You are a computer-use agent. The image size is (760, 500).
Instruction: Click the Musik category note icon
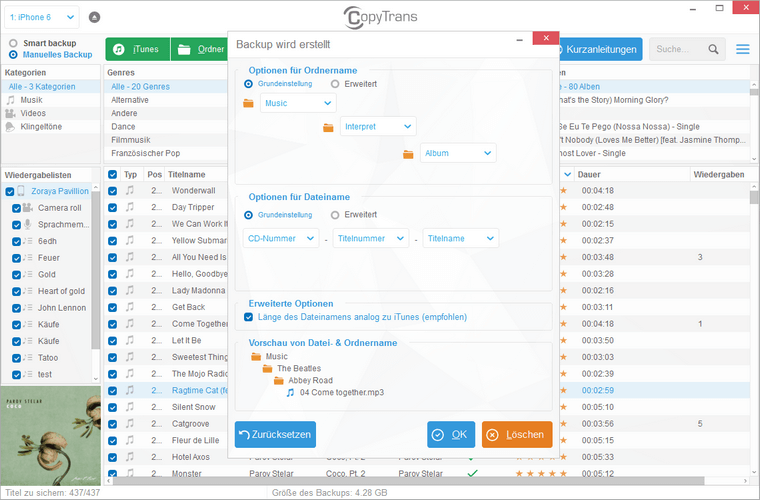(x=10, y=100)
